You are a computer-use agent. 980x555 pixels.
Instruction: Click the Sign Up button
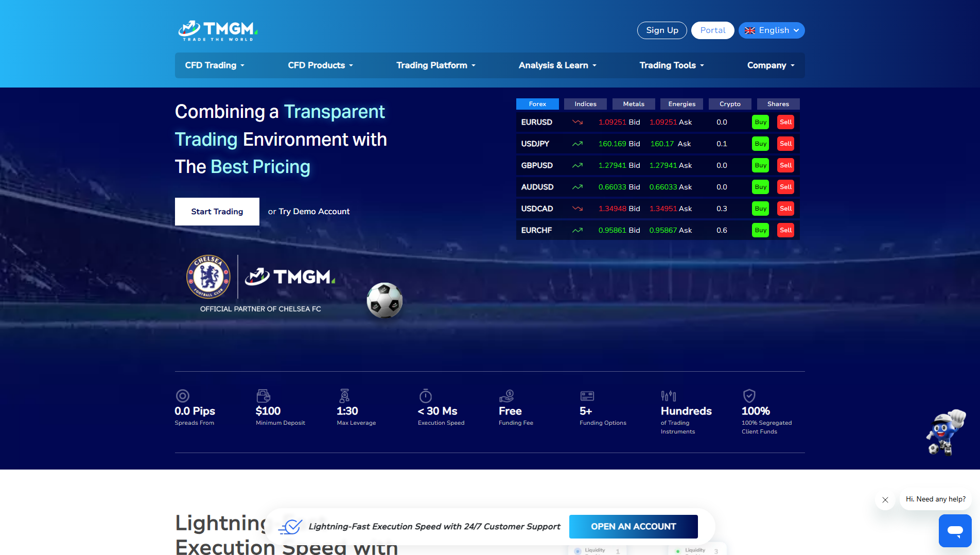pos(662,30)
